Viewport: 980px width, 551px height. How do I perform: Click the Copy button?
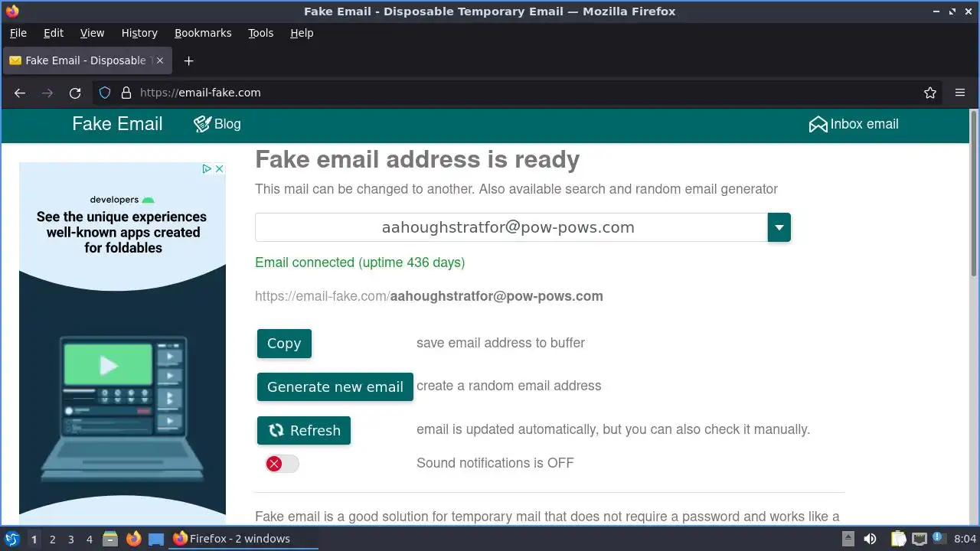pyautogui.click(x=284, y=344)
